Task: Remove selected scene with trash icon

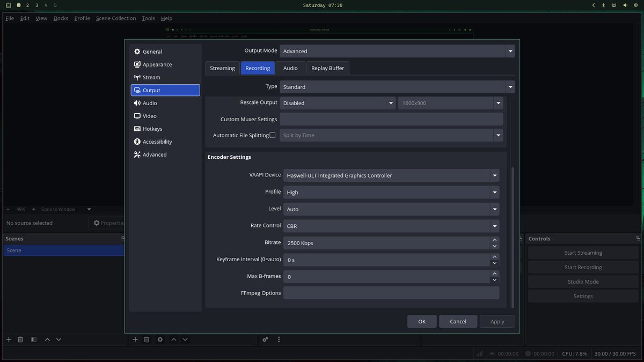Action: click(x=20, y=339)
